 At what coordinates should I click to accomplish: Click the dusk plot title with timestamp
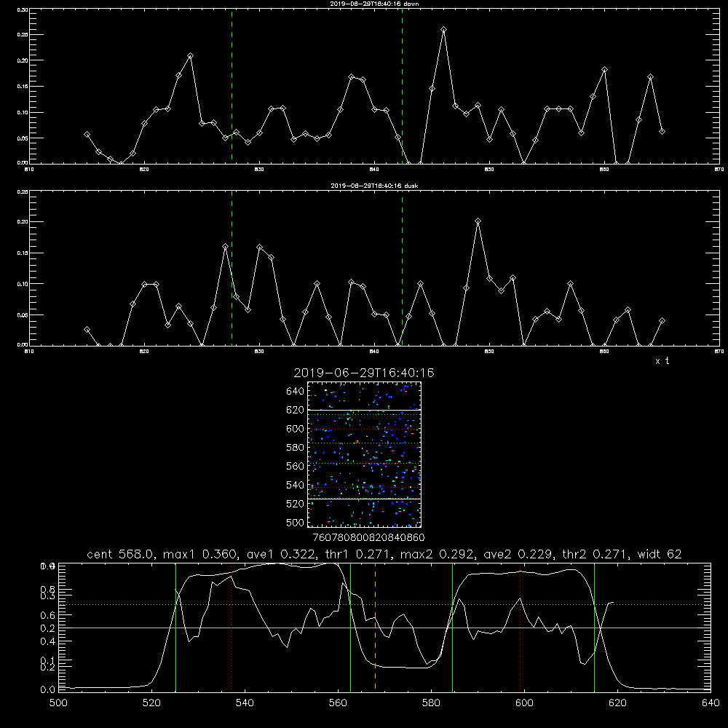pos(374,186)
